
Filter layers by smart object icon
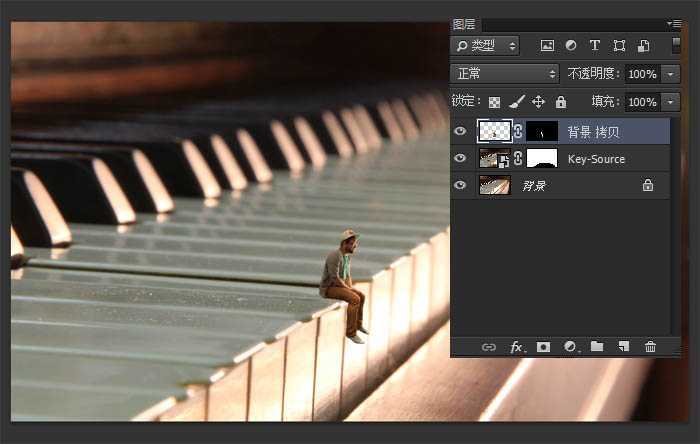(x=643, y=46)
